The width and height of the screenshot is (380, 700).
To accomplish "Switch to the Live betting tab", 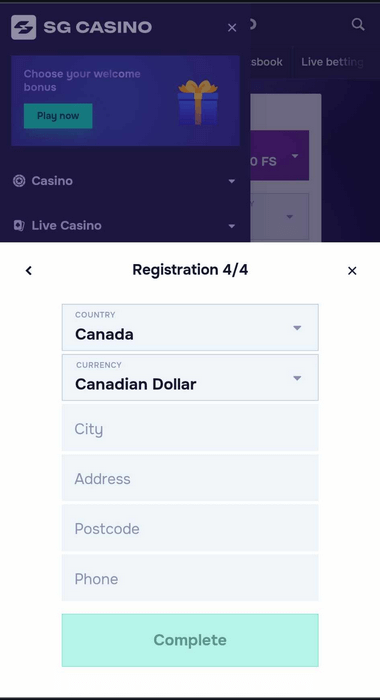I will click(x=331, y=62).
